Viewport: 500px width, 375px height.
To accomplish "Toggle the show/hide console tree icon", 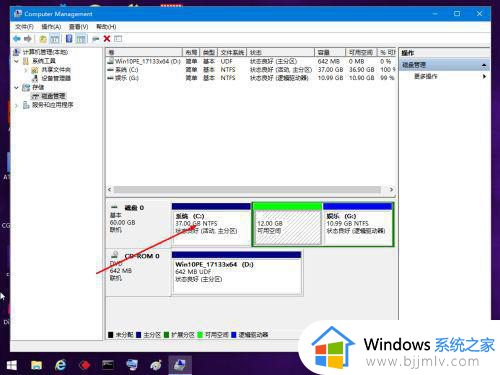I will click(x=54, y=39).
